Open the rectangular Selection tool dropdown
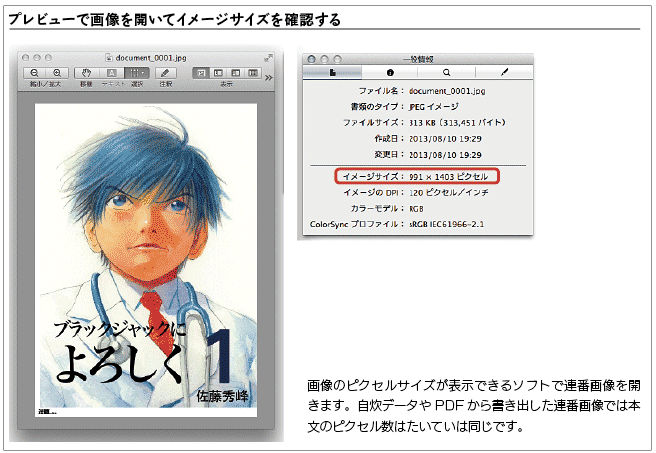 [x=136, y=73]
